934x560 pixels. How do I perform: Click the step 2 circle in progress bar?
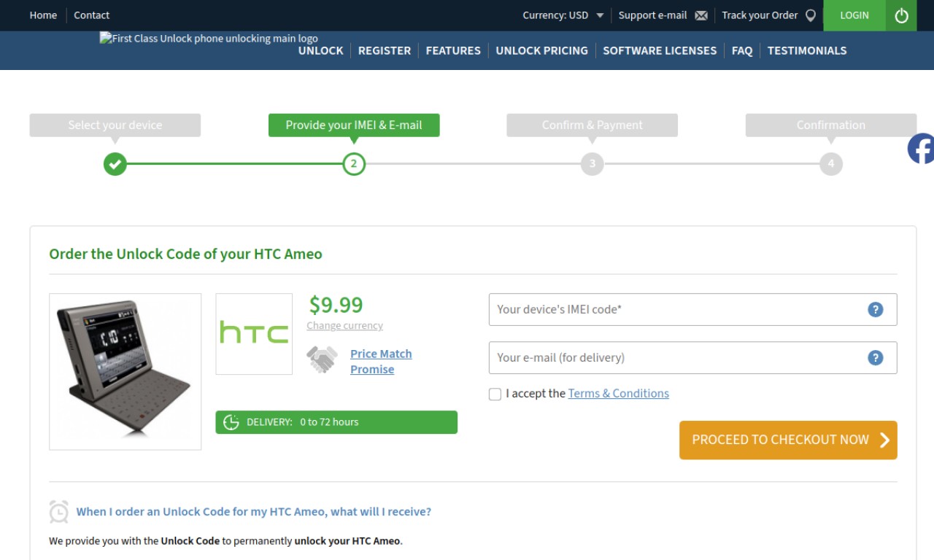[354, 164]
